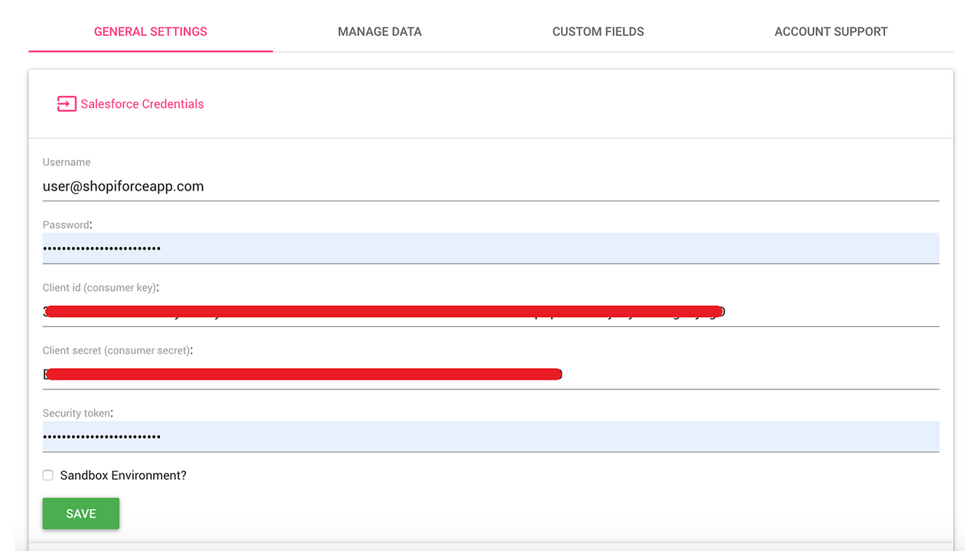The image size is (980, 551).
Task: Click the Username input field
Action: [306, 186]
